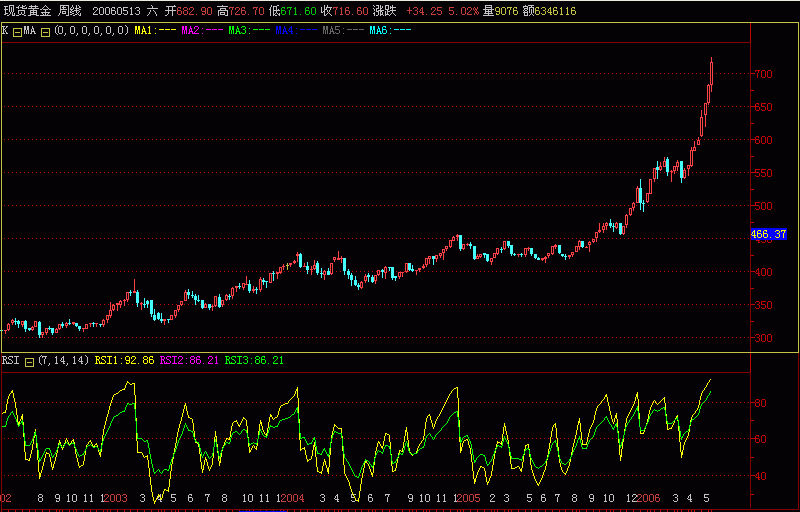Jump to the 2003 year marker

pos(116,498)
